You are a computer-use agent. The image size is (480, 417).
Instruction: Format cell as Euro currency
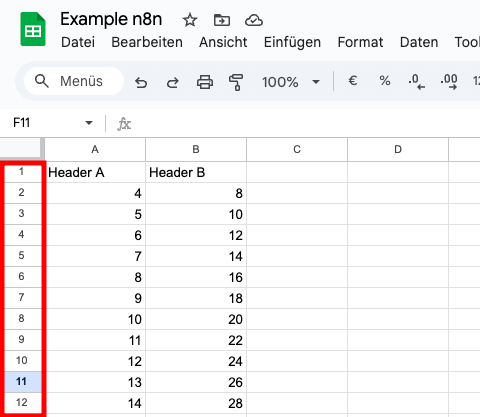point(353,81)
